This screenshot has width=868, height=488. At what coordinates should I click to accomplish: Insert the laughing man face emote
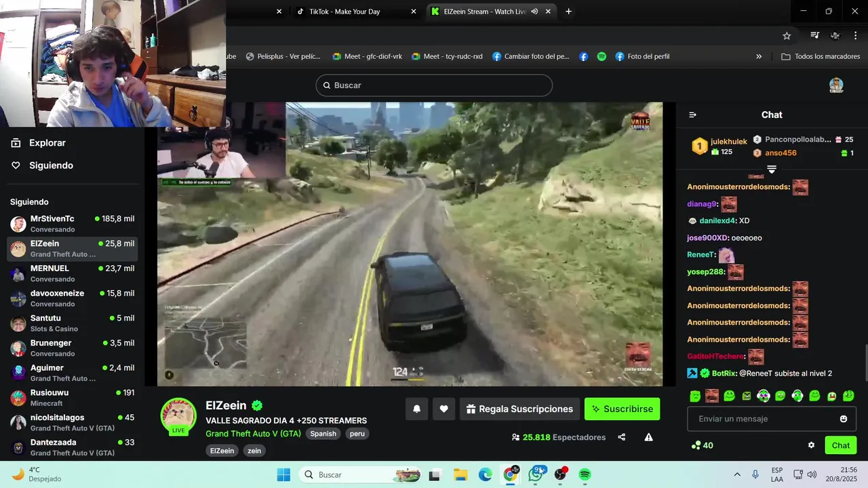coord(711,396)
